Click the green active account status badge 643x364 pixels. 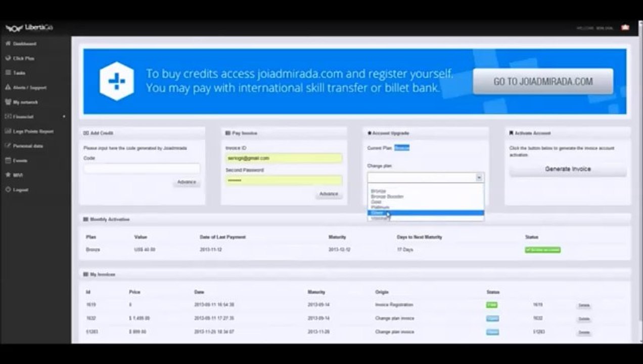[x=543, y=250]
